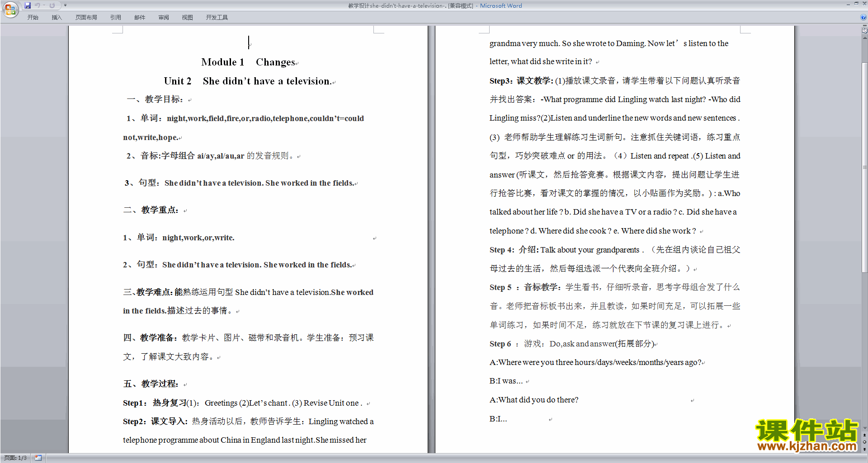Screen dimensions: 868x463
Task: Click the vertical scrollbar up arrow
Action: click(864, 38)
